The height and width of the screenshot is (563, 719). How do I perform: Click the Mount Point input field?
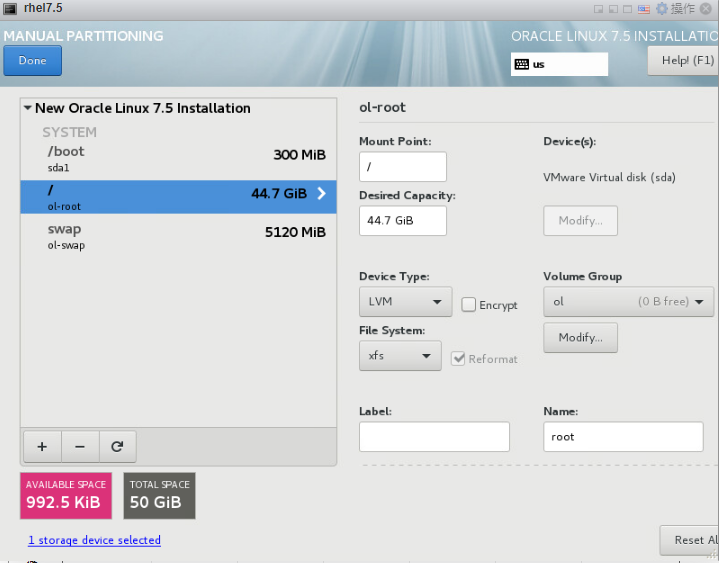click(x=403, y=166)
